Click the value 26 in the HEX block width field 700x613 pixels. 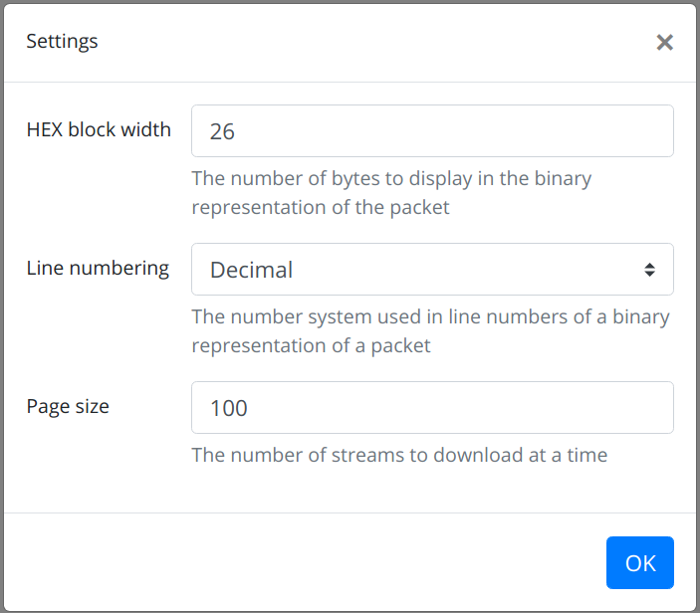point(222,131)
